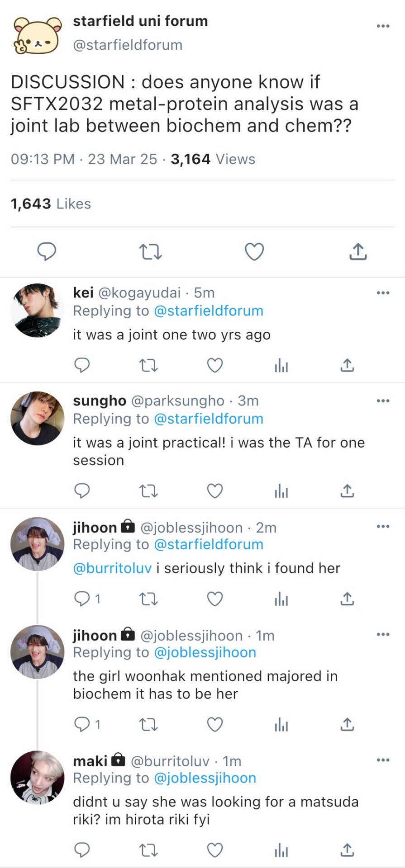Open more options on kei's reply
This screenshot has height=868, width=405.
tap(383, 293)
